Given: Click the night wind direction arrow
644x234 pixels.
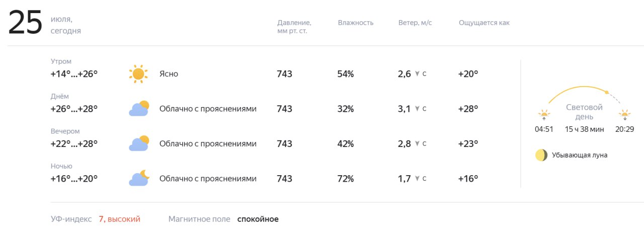Looking at the screenshot, I should pos(417,179).
